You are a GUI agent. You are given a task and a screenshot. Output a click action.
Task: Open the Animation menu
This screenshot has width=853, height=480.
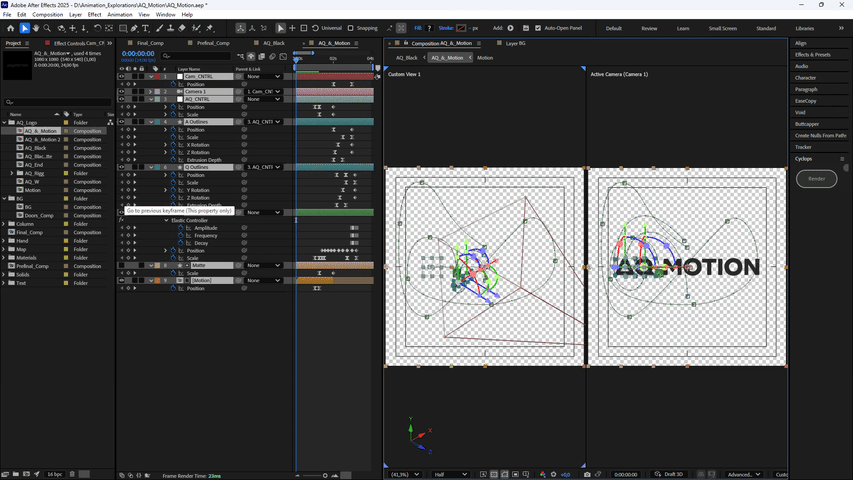tap(120, 15)
